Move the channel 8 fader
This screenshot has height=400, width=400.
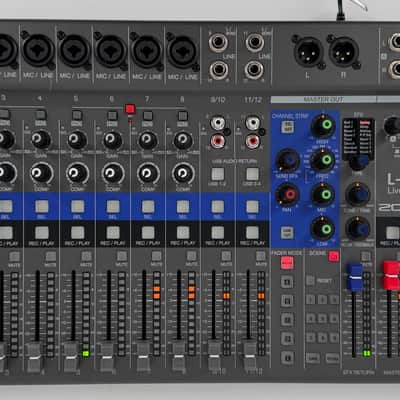click(179, 357)
